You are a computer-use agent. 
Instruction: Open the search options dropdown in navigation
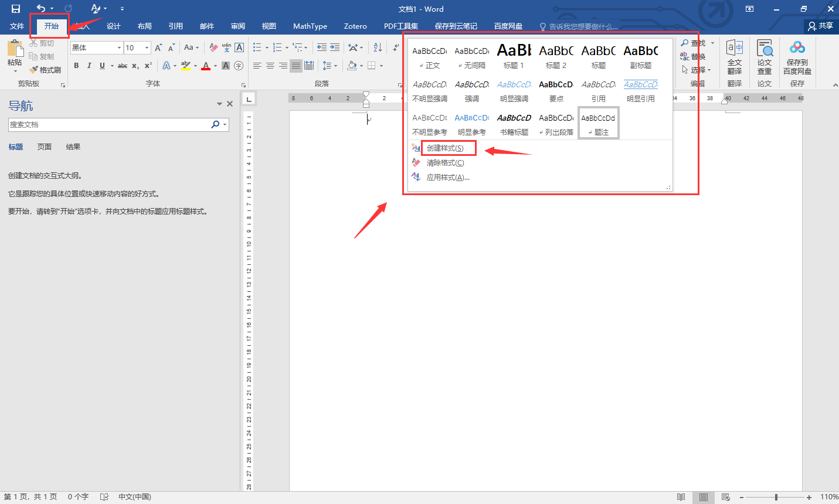(225, 124)
